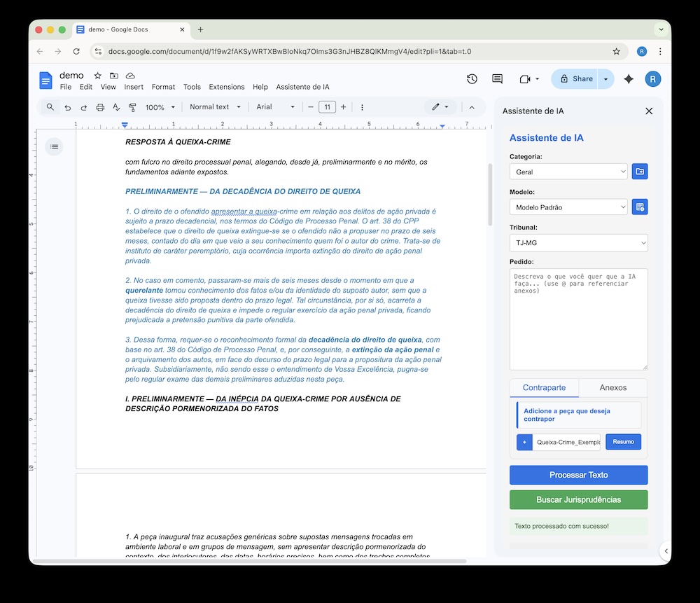Expand the Normal text style dropdown
The height and width of the screenshot is (603, 700).
[x=215, y=107]
